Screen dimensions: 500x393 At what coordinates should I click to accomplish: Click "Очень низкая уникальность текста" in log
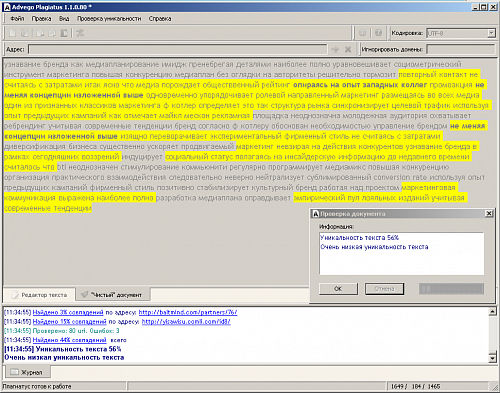[64, 358]
